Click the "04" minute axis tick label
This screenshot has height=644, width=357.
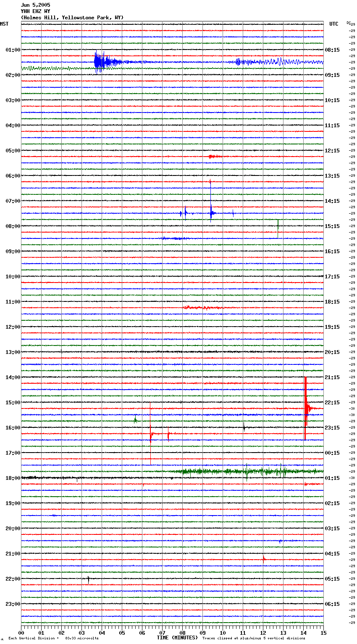tap(102, 633)
